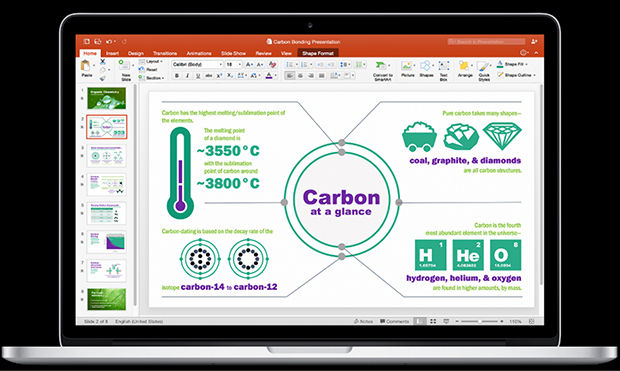Click the Notes button in status bar
Viewport: 620px width, 371px height.
coord(363,321)
